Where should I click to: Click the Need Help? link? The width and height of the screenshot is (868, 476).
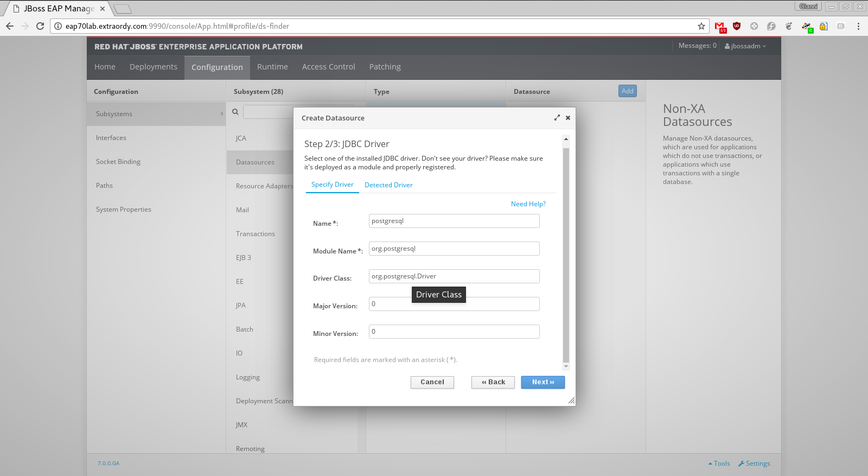pyautogui.click(x=528, y=204)
